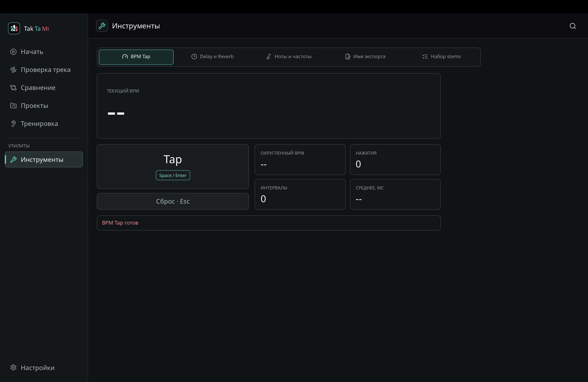Click the checklist icon on Набор stems
588x382 pixels.
425,57
